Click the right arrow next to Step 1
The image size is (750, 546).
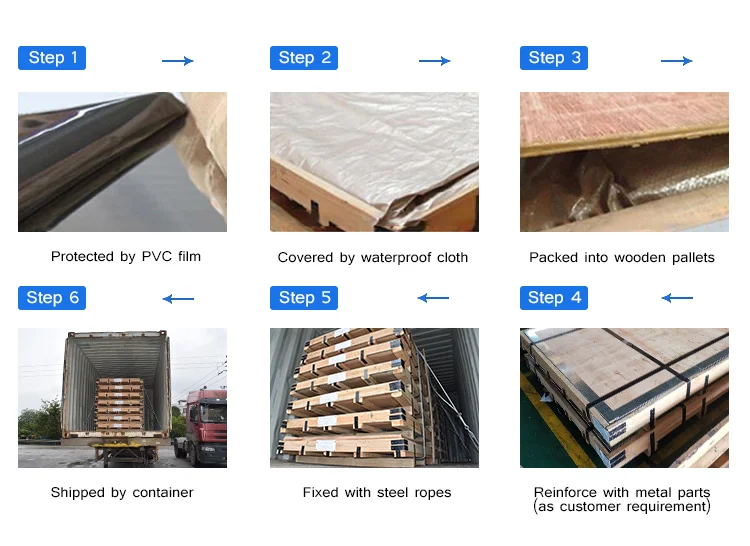177,61
